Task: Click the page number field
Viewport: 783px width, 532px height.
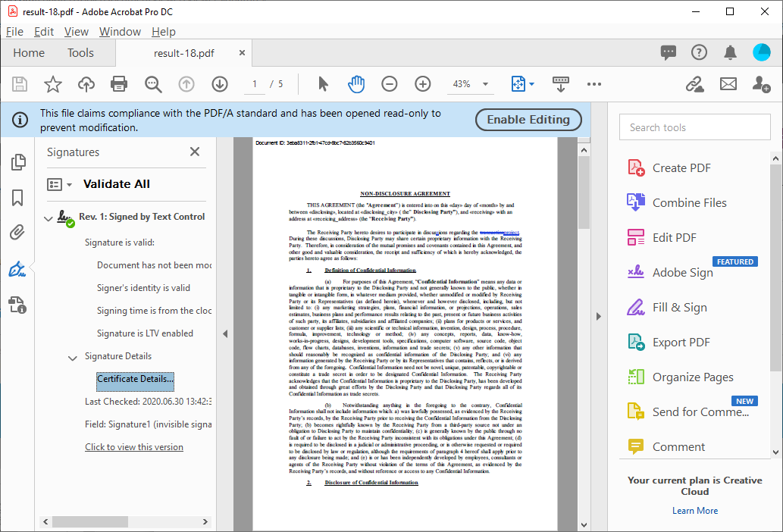Action: pyautogui.click(x=255, y=84)
